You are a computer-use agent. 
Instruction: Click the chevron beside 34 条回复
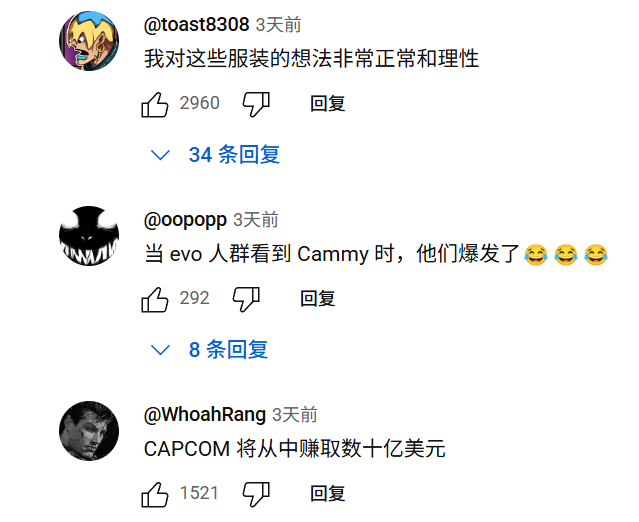(160, 155)
